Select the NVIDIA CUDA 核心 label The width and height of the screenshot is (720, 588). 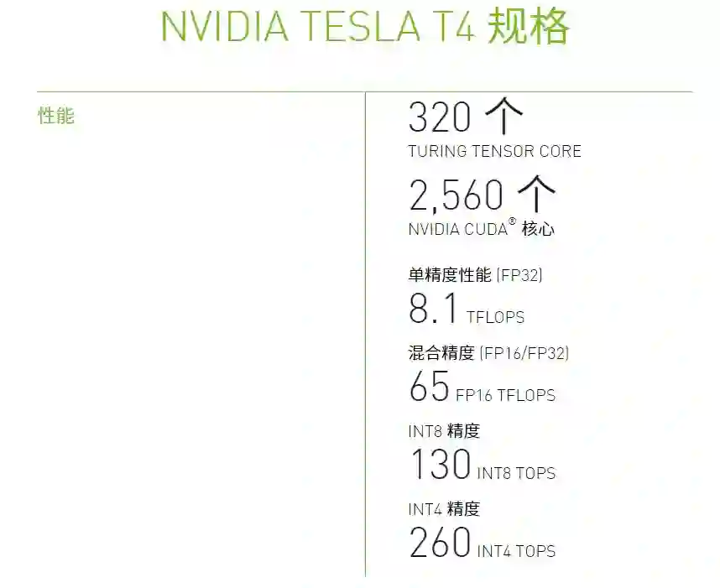(x=481, y=229)
